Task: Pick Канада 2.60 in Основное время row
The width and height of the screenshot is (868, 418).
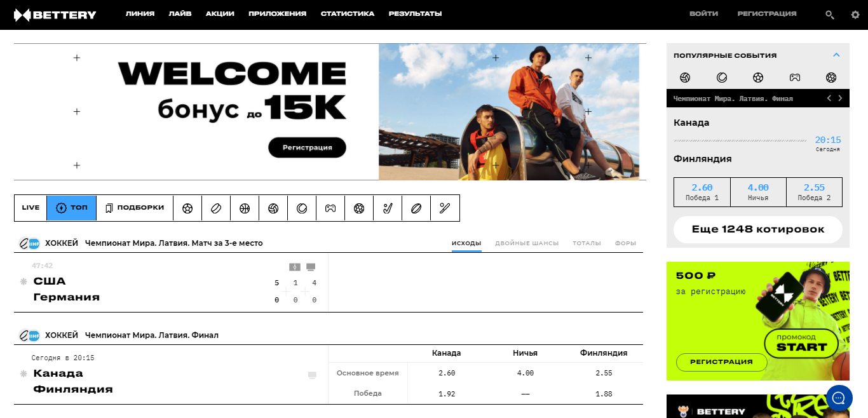Action: click(x=447, y=374)
